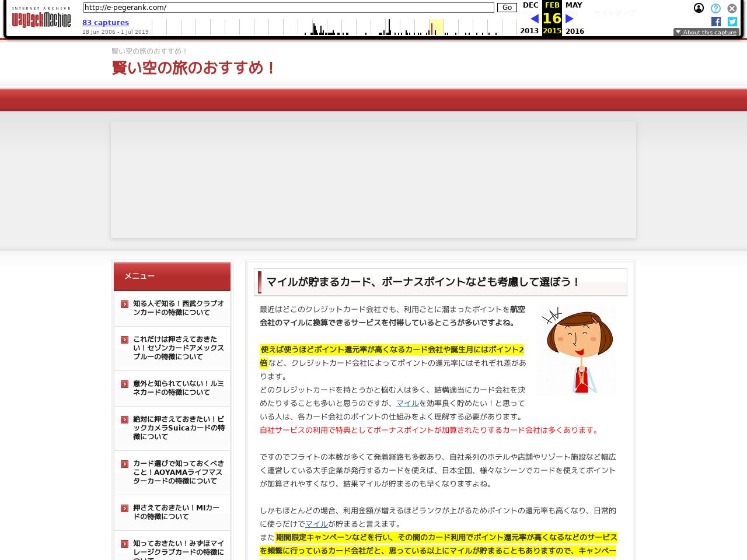Select the highlighted year in capture timeline

pos(436,27)
